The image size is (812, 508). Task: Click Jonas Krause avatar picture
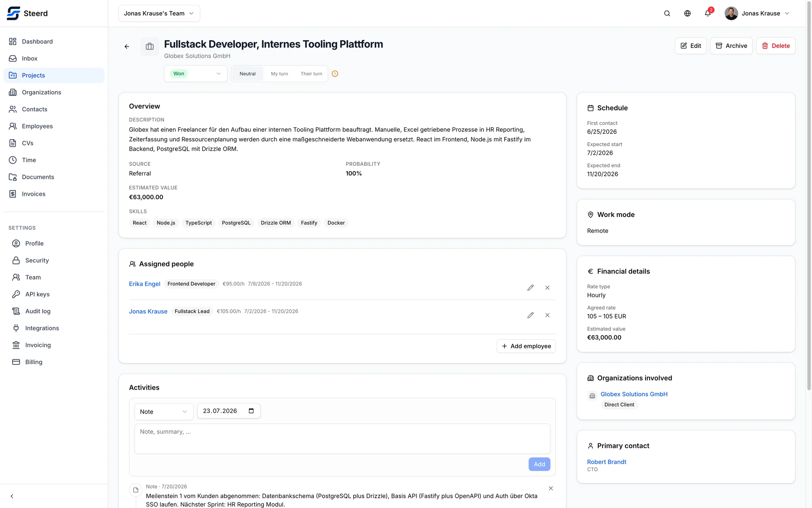(731, 13)
